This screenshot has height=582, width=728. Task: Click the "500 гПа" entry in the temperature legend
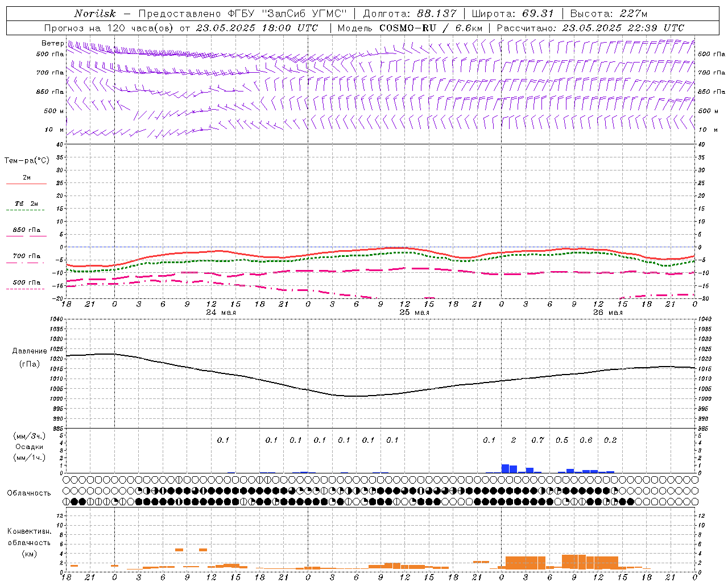pos(27,282)
